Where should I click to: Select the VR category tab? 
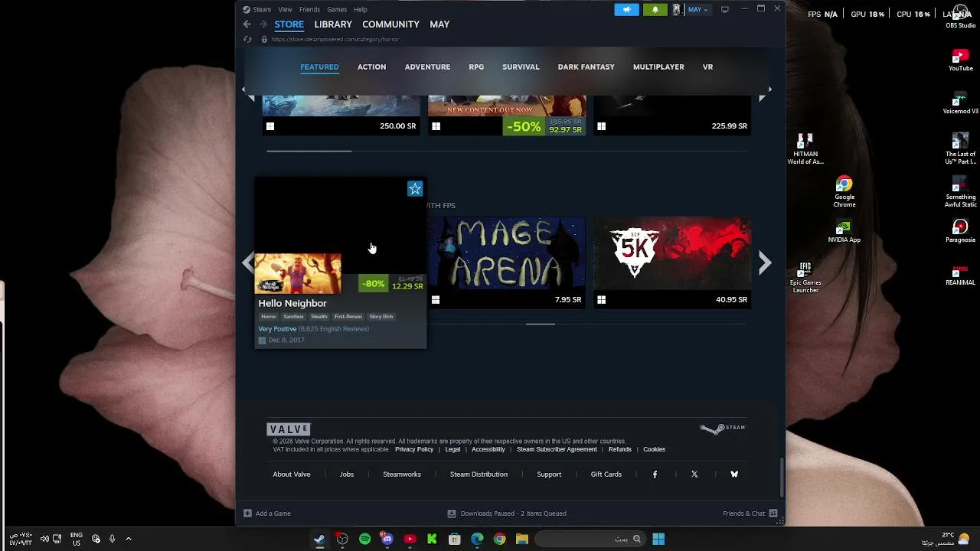pyautogui.click(x=707, y=67)
